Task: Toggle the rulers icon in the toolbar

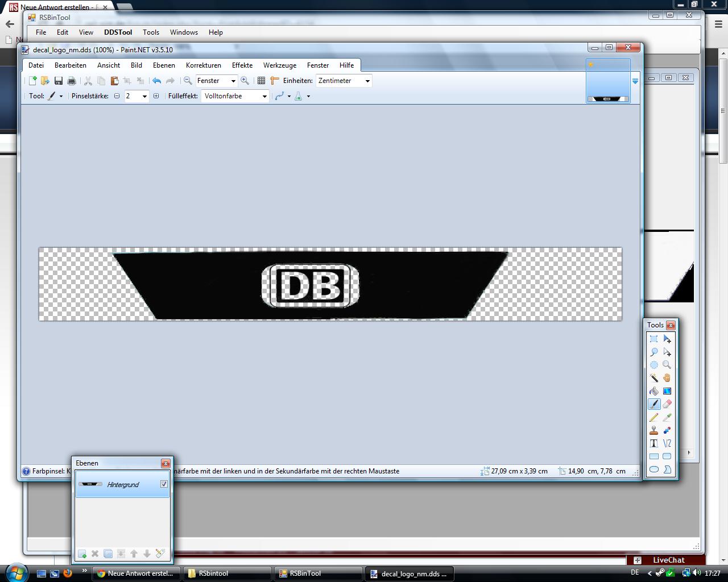Action: [x=275, y=81]
